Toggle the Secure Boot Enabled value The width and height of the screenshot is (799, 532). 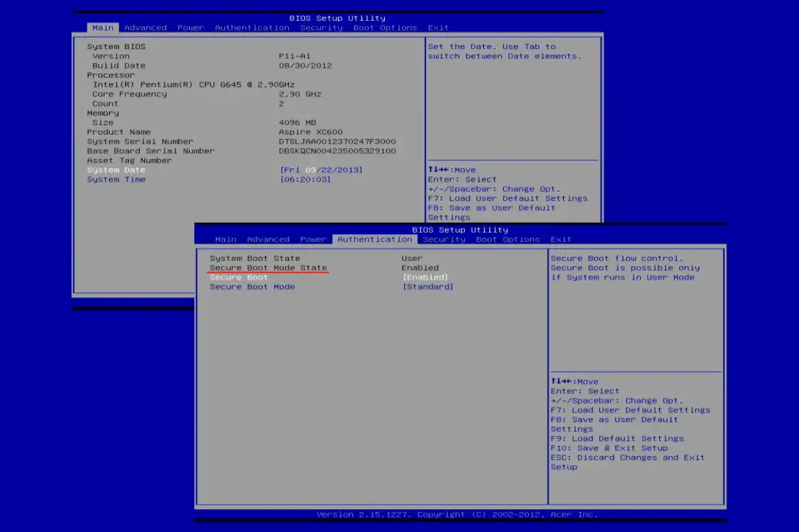[x=425, y=277]
